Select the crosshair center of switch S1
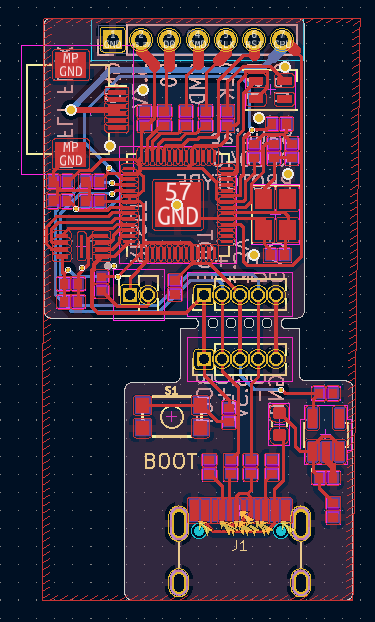 [x=171, y=417]
